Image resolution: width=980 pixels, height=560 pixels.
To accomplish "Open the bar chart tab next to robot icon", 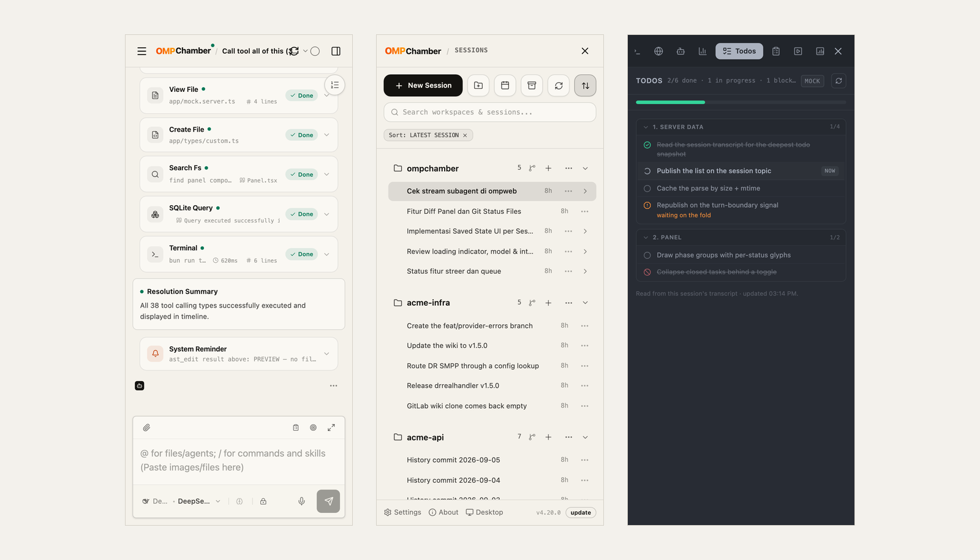I will 703,51.
